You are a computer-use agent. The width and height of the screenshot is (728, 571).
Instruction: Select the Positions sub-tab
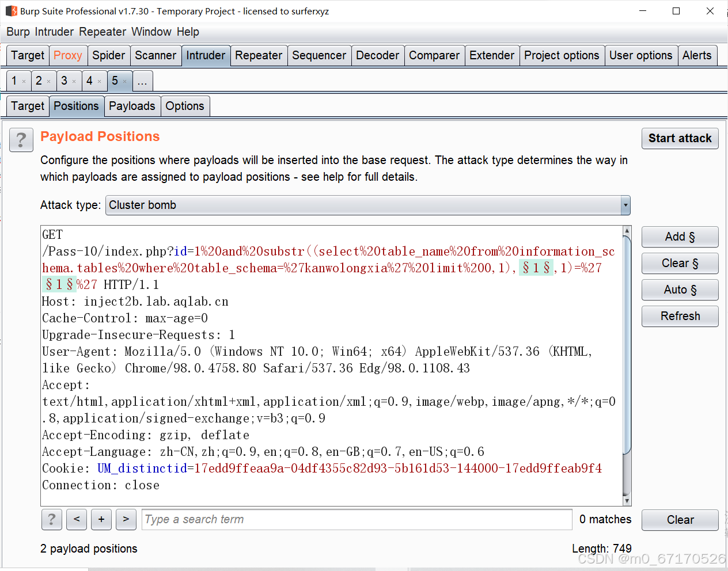click(76, 106)
